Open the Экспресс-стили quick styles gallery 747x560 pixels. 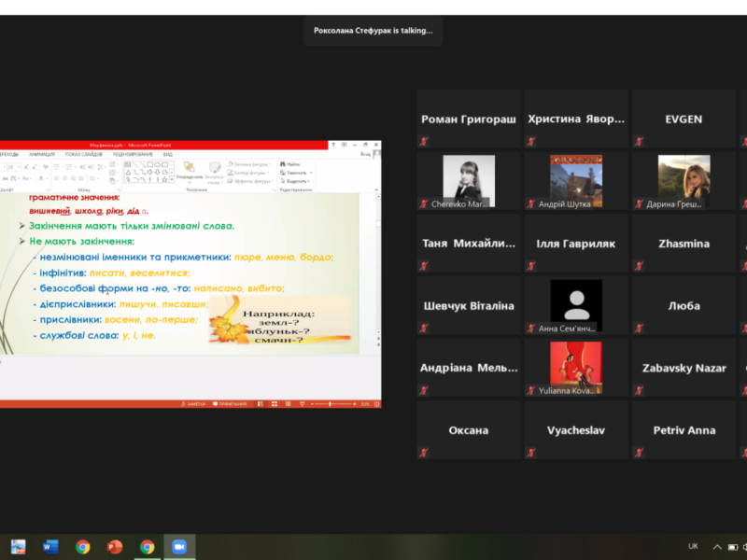point(215,171)
